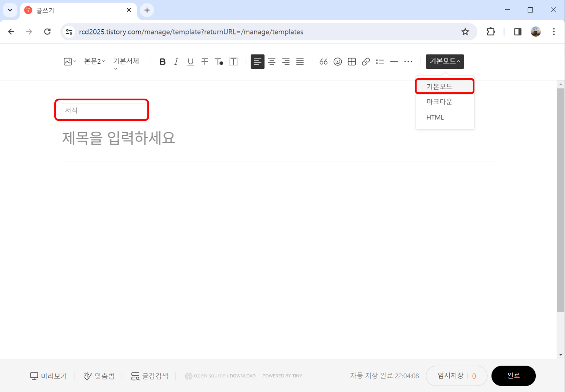565x392 pixels.
Task: Reload the current page
Action: [x=47, y=32]
